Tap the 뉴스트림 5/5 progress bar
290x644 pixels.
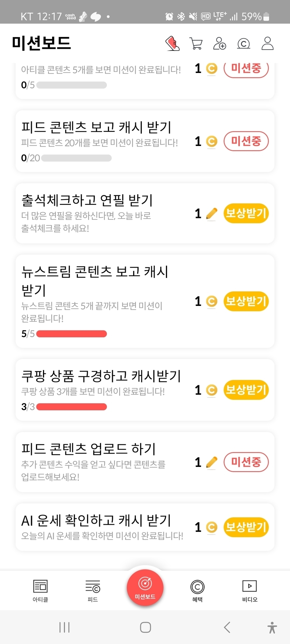click(x=72, y=334)
